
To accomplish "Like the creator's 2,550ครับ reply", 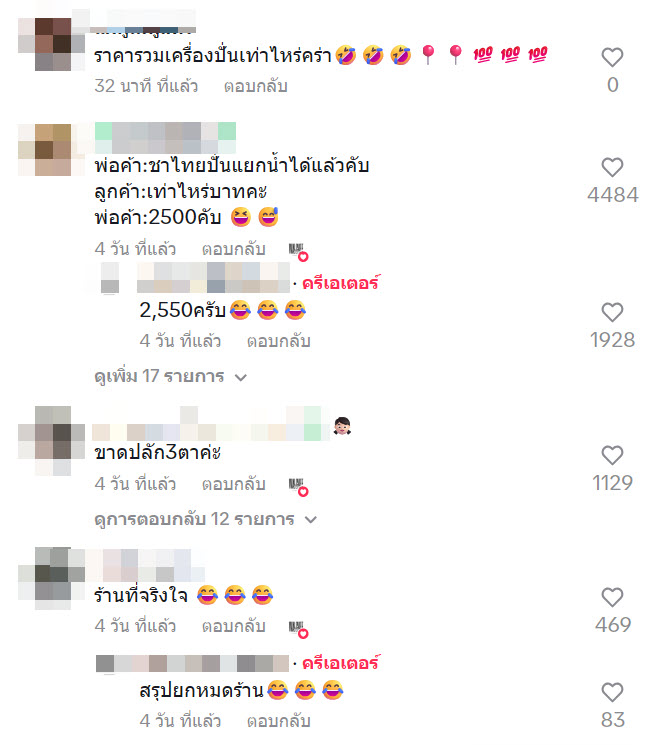I will (x=612, y=313).
